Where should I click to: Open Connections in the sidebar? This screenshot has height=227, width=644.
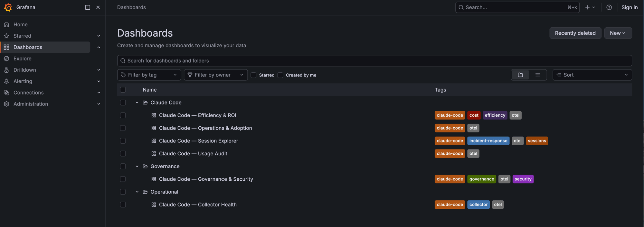28,93
